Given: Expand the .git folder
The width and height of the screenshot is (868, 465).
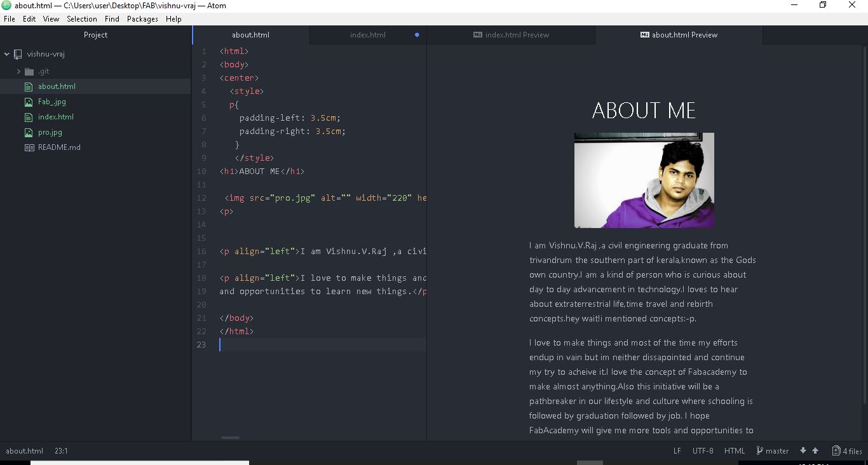Looking at the screenshot, I should 18,71.
